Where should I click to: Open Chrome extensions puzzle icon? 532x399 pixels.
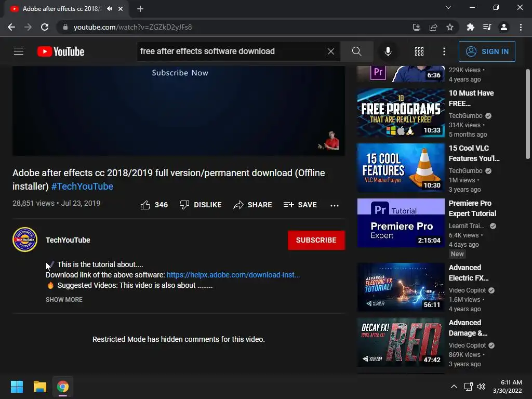point(470,27)
